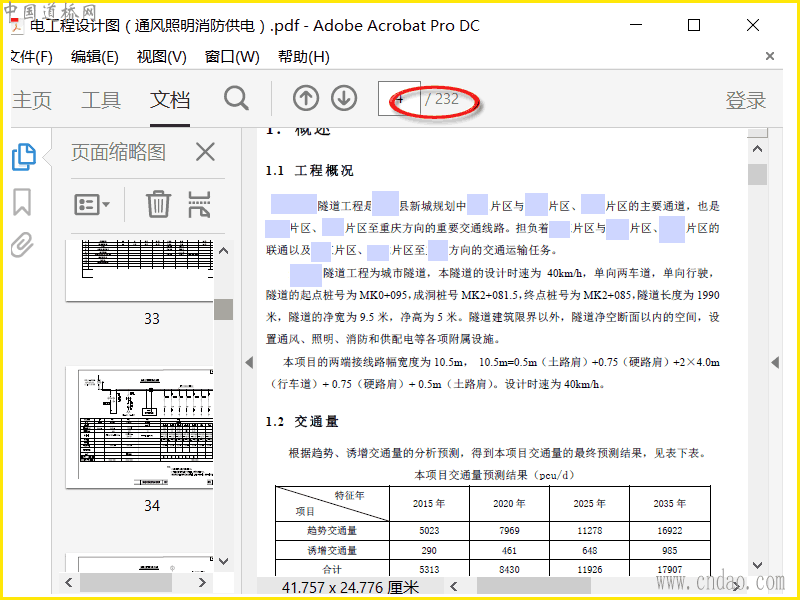Viewport: 800px width, 600px height.
Task: Click the table cell '11278'
Action: pyautogui.click(x=589, y=531)
